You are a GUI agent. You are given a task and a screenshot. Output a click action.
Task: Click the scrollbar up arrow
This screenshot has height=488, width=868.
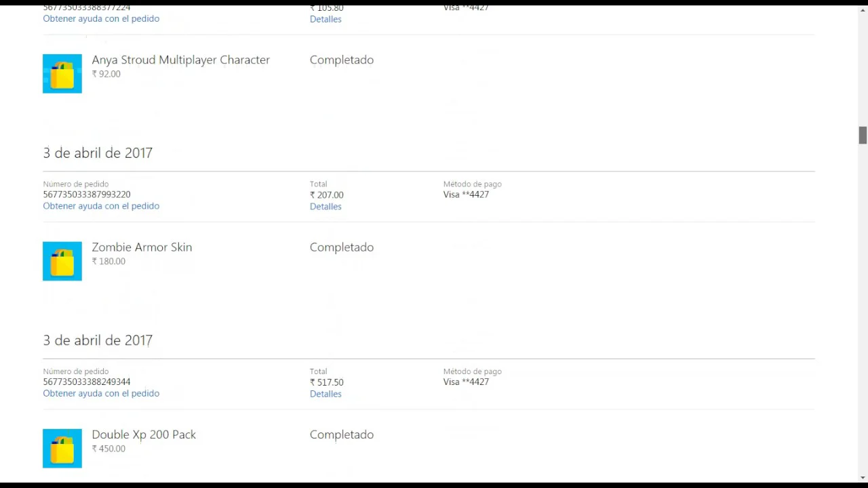point(863,9)
